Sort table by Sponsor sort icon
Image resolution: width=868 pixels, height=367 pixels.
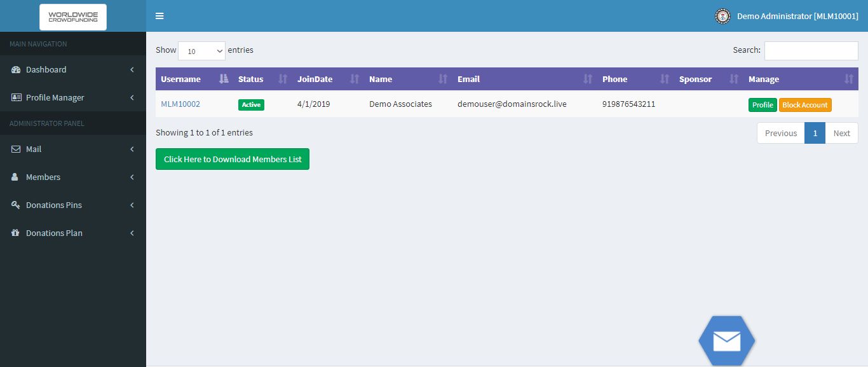coord(734,79)
